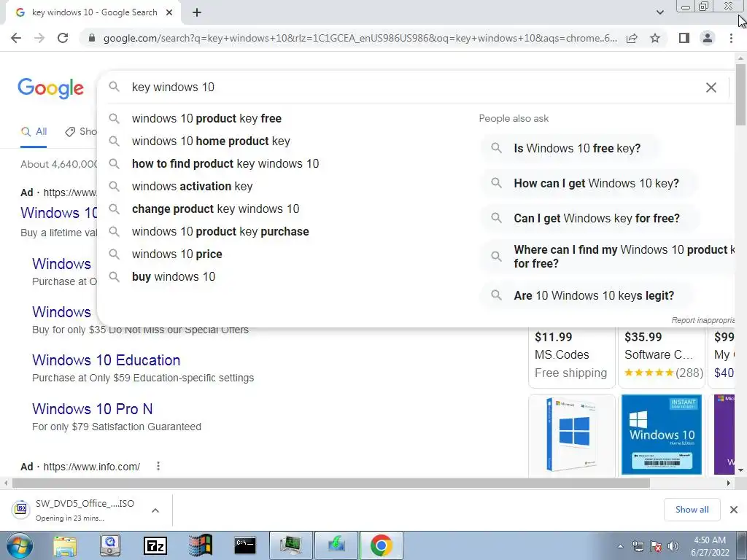The width and height of the screenshot is (747, 560).
Task: Bookmark this tab with star icon
Action: pos(655,38)
